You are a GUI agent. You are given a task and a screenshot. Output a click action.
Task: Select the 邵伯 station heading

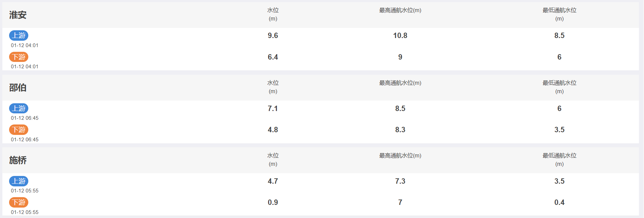point(18,87)
